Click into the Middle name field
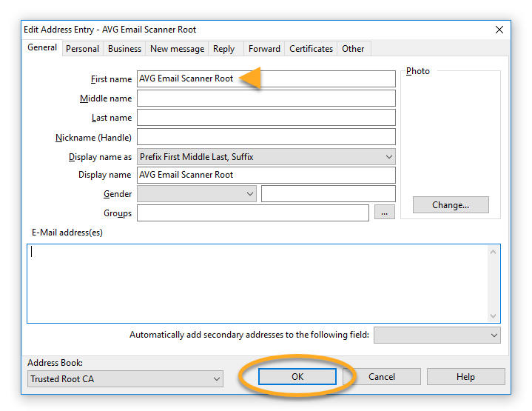 [266, 98]
